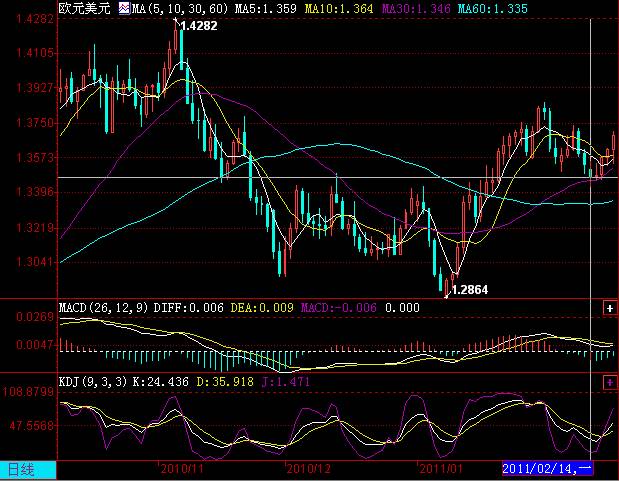Screen dimensions: 619x481
Task: Click the 108.8799 KDJ axis label
Action: click(28, 392)
